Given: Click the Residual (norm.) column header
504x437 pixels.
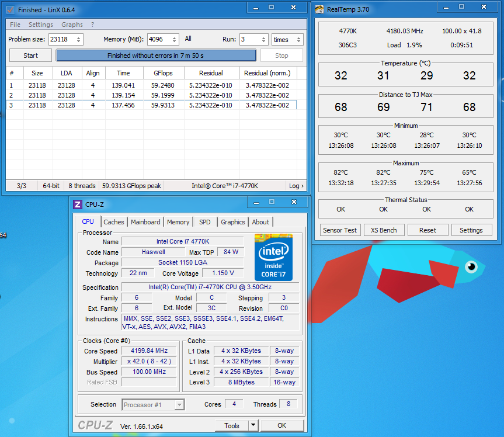Looking at the screenshot, I should (x=267, y=73).
